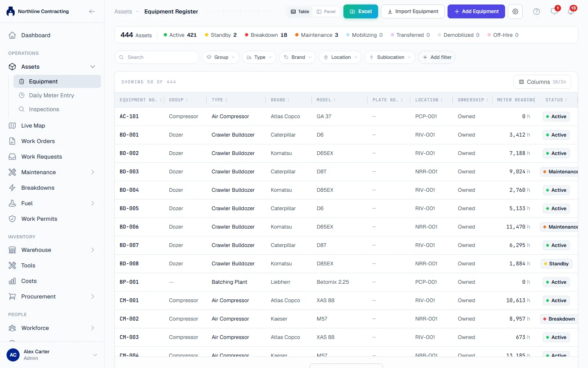Screen dimensions: 588x368
Task: Open the Sublocation filter dropdown
Action: coord(390,57)
